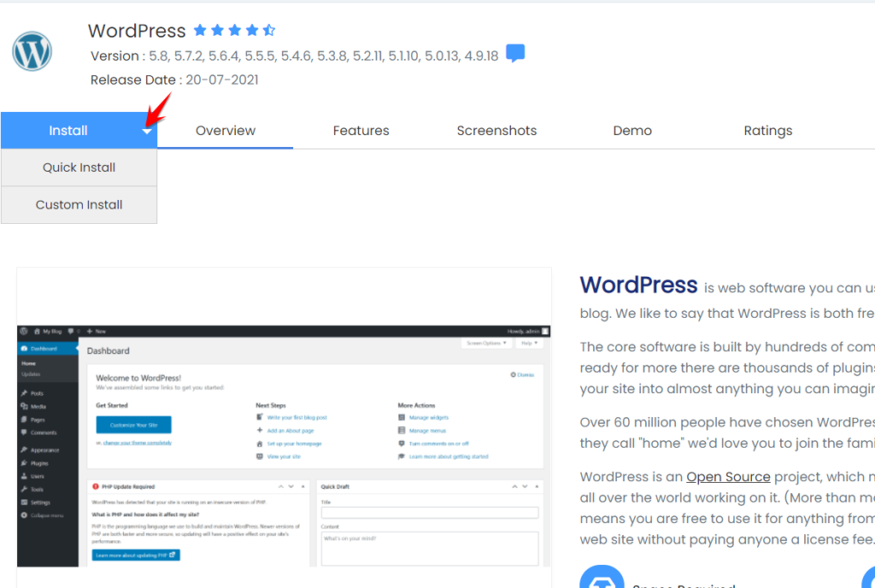Screen dimensions: 875x588
Task: Click the Space Required disk icon
Action: [x=602, y=578]
